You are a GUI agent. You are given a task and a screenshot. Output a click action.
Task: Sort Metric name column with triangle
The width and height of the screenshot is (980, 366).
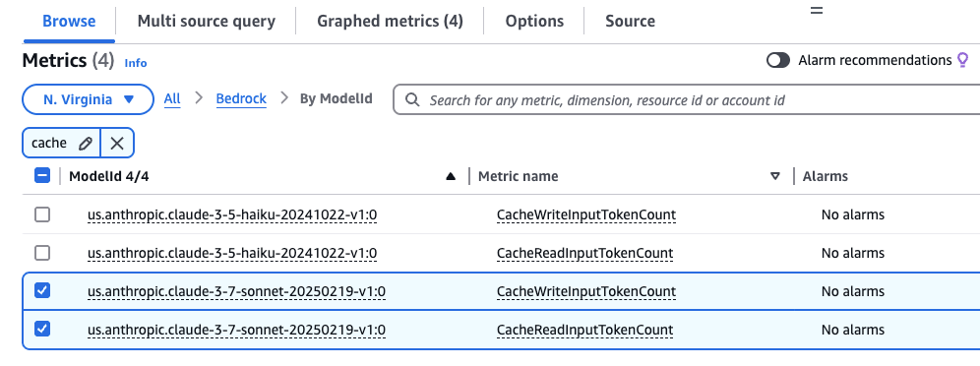tap(775, 177)
